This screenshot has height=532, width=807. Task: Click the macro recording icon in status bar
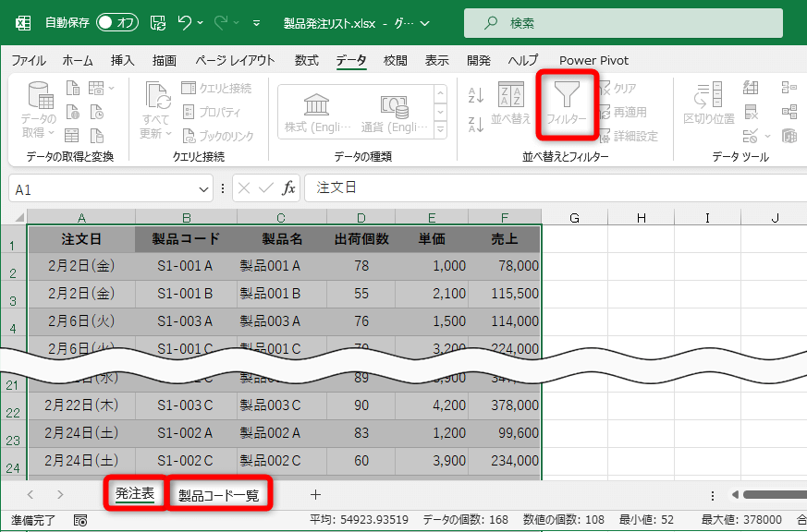click(79, 520)
